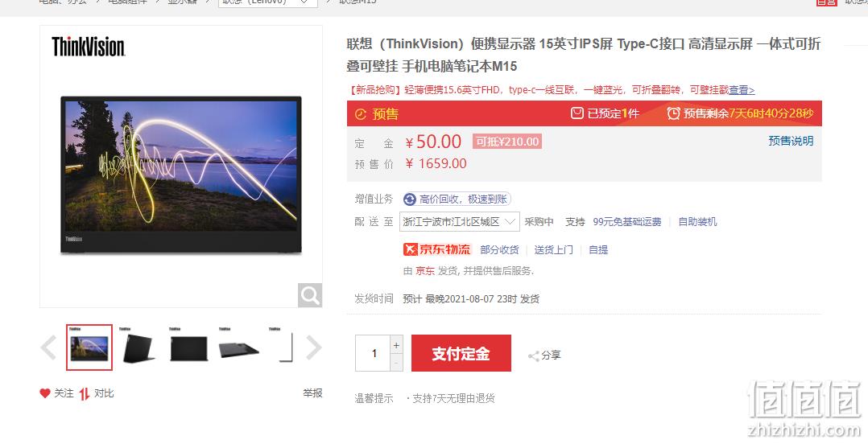Show next thumbnails with right arrow
The width and height of the screenshot is (868, 444).
pyautogui.click(x=313, y=347)
